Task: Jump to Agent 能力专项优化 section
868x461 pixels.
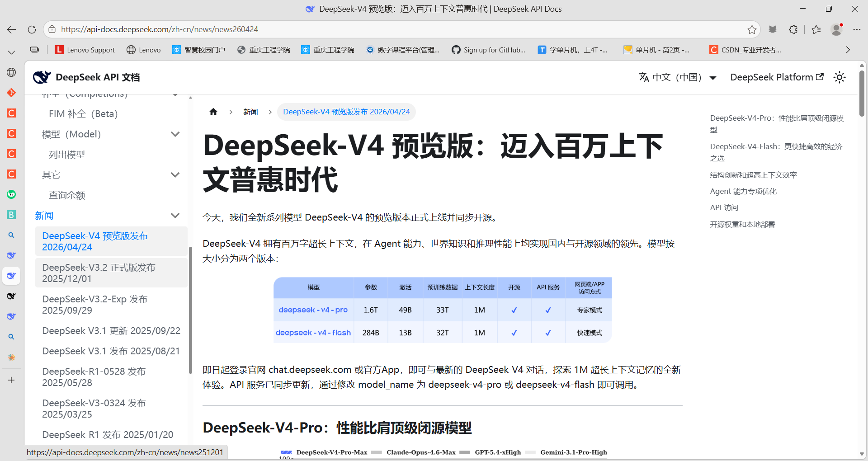Action: click(x=743, y=191)
